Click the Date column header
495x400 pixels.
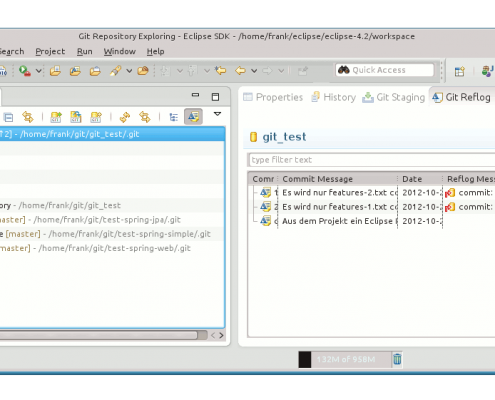[420, 179]
